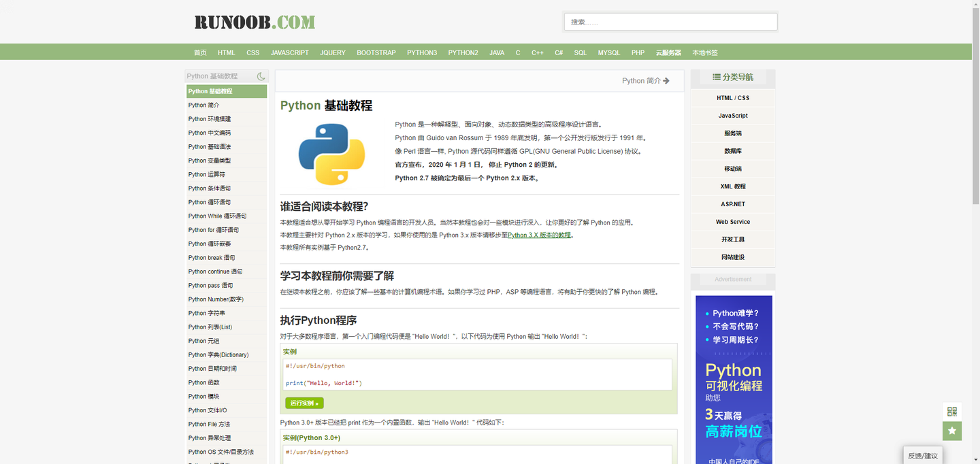The height and width of the screenshot is (464, 980).
Task: Click inside the 搜索 search box
Action: [x=670, y=21]
